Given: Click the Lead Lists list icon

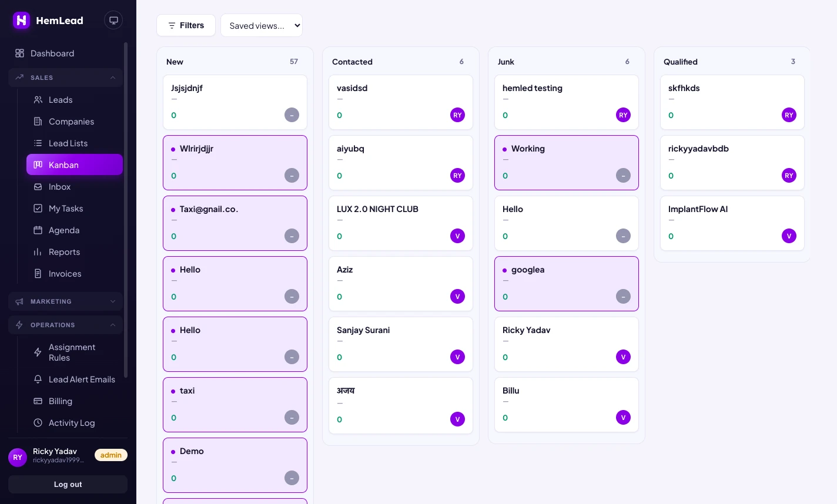Looking at the screenshot, I should (38, 143).
